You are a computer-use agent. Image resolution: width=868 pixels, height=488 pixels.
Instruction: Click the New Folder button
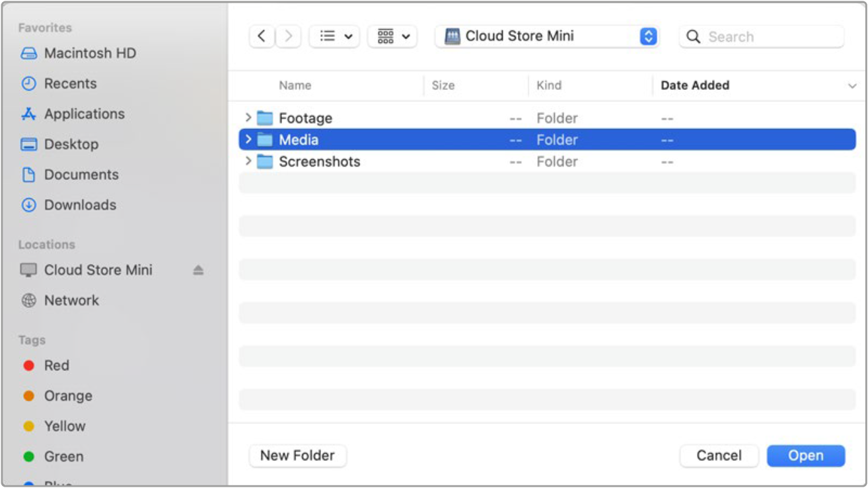pyautogui.click(x=297, y=456)
